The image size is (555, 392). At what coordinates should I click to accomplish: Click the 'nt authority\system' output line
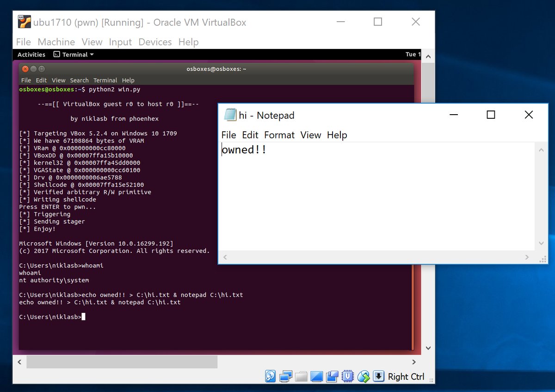point(54,280)
